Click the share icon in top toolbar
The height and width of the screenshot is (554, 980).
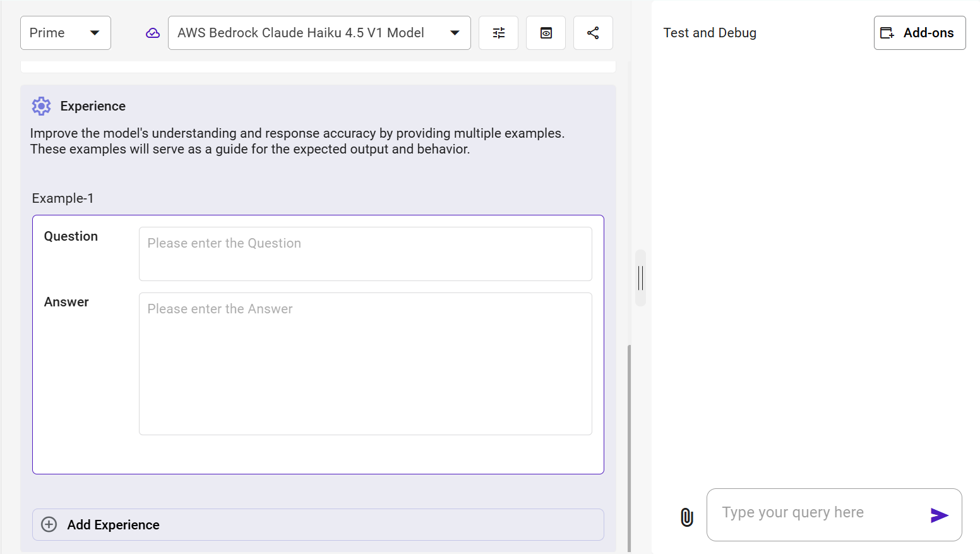click(x=593, y=33)
